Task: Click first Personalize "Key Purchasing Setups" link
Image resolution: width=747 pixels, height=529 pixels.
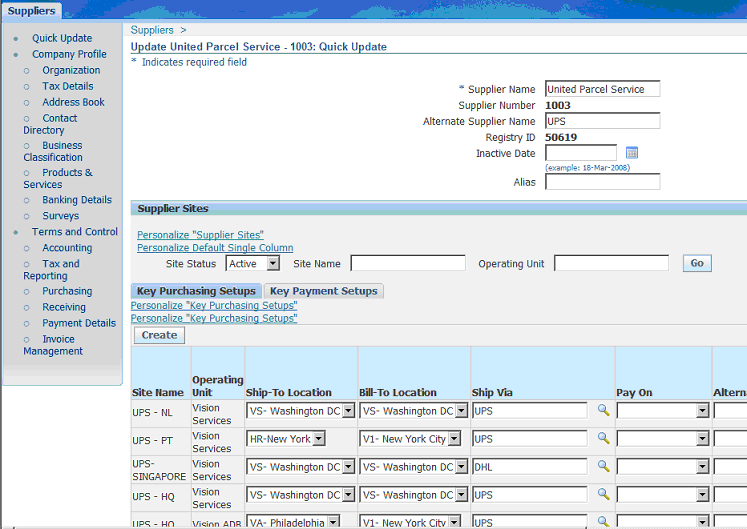Action: (214, 305)
